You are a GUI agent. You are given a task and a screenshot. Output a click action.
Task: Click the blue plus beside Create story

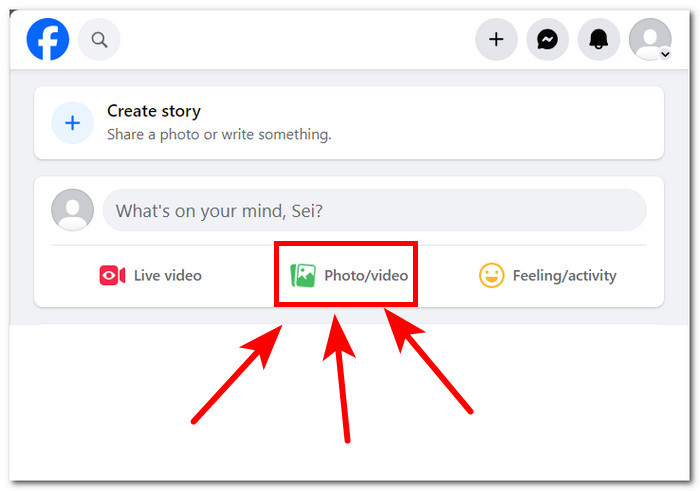click(x=72, y=123)
